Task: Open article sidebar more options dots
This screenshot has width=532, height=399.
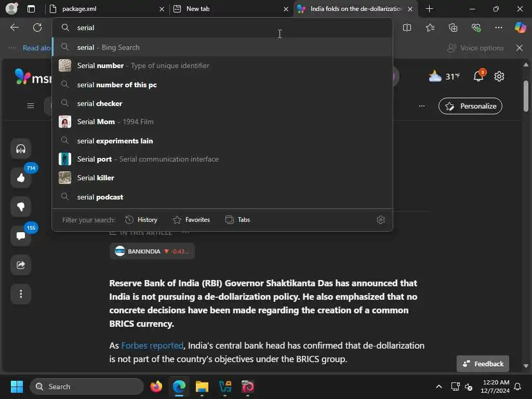Action: click(21, 294)
